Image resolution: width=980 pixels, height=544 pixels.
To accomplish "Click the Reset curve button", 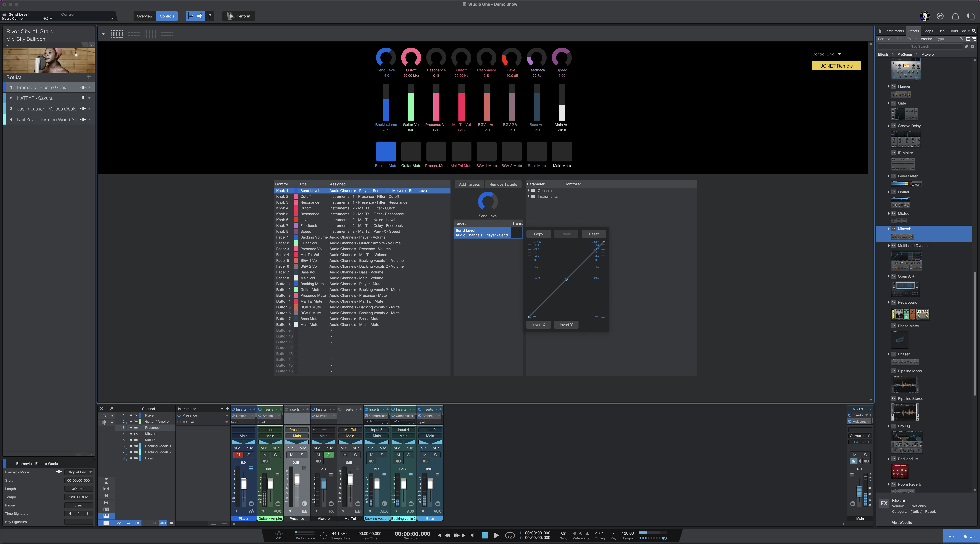I will 594,234.
